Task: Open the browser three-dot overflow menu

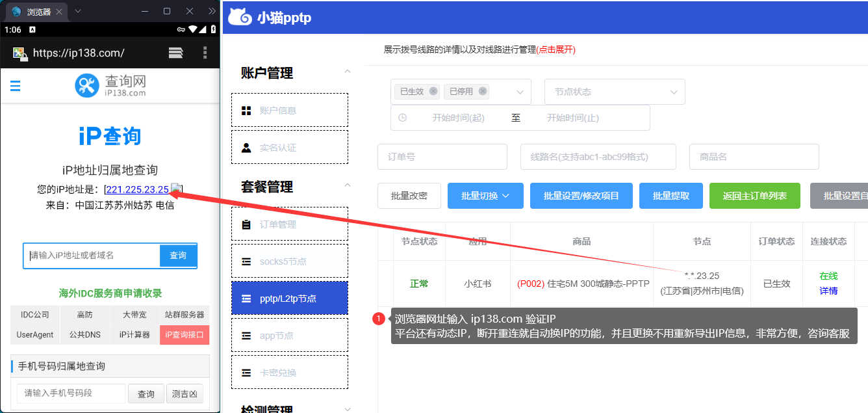Action: click(x=205, y=53)
